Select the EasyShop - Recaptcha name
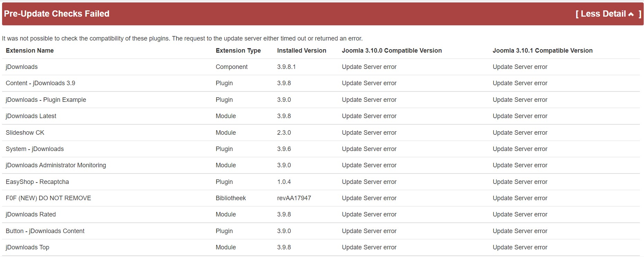Screen dimensions: 644x257 tap(37, 182)
